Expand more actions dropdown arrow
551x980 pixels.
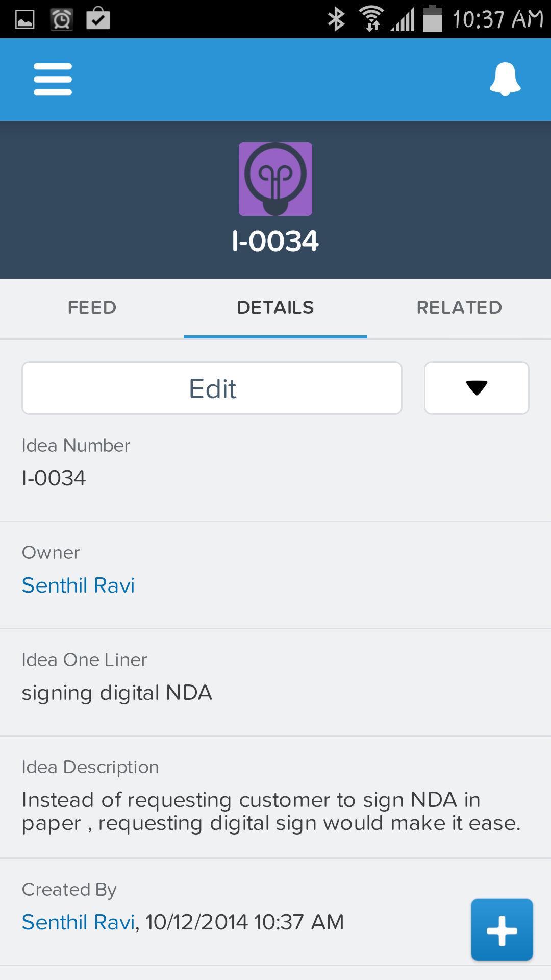[x=477, y=388]
